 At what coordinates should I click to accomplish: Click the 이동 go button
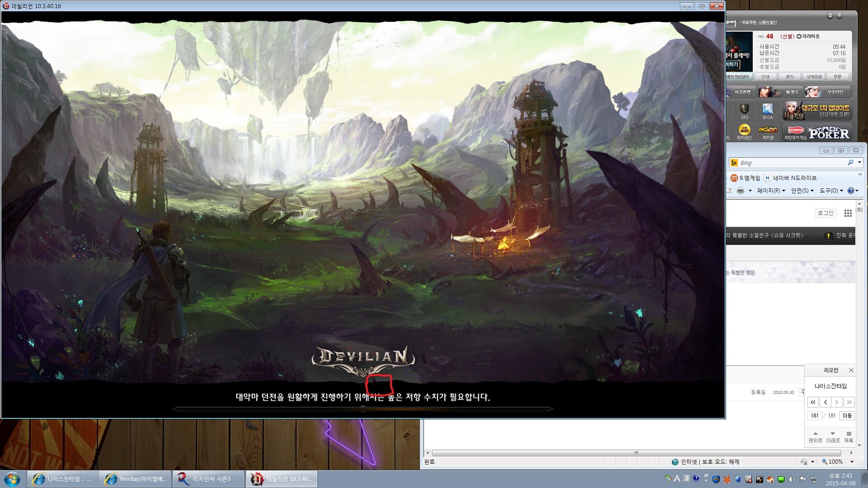(847, 416)
